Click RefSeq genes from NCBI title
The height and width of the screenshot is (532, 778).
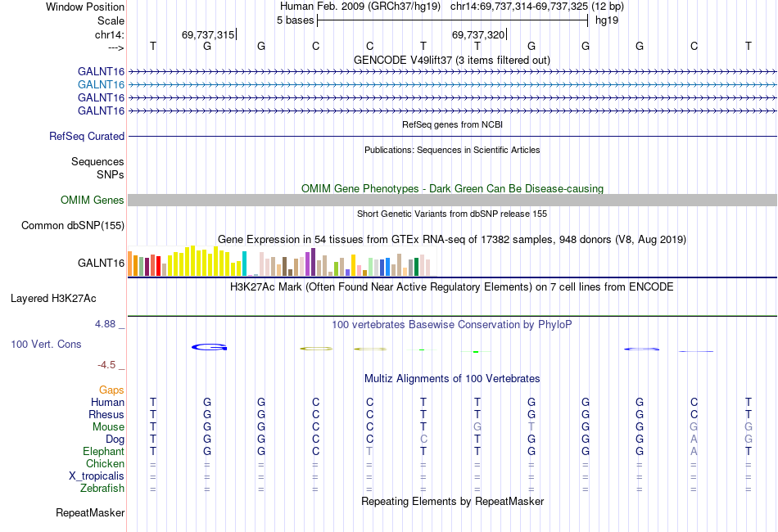pos(452,125)
